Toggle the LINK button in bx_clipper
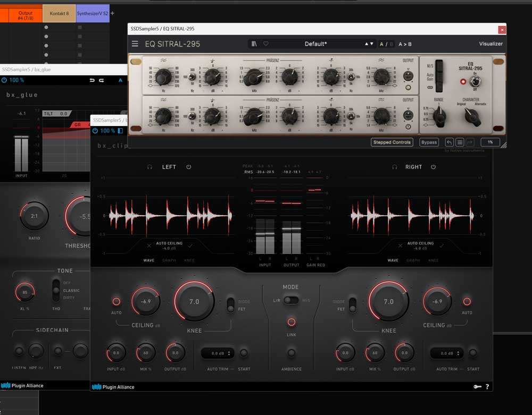This screenshot has width=532, height=415. [x=291, y=322]
